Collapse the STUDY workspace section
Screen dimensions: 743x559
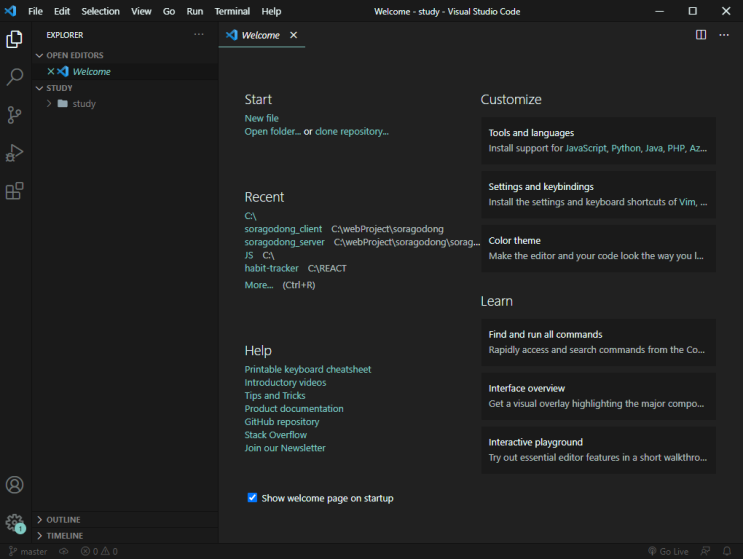click(39, 88)
